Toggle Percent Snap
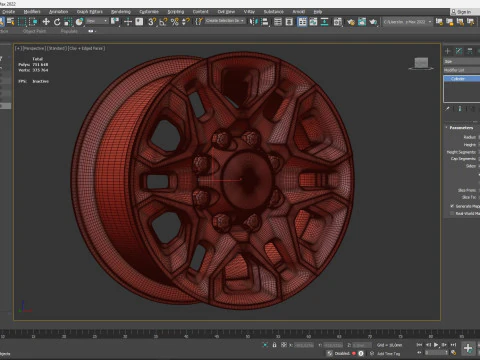This screenshot has height=360, width=480. pos(174,22)
